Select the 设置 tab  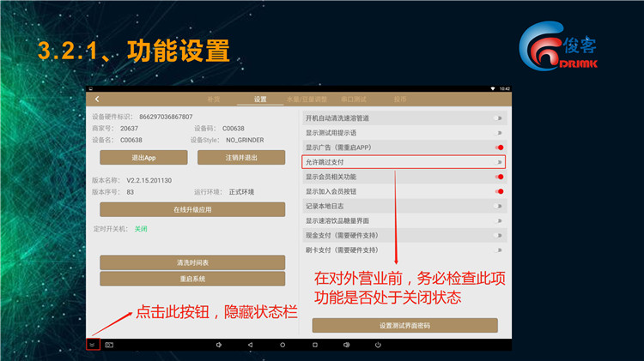[x=260, y=99]
